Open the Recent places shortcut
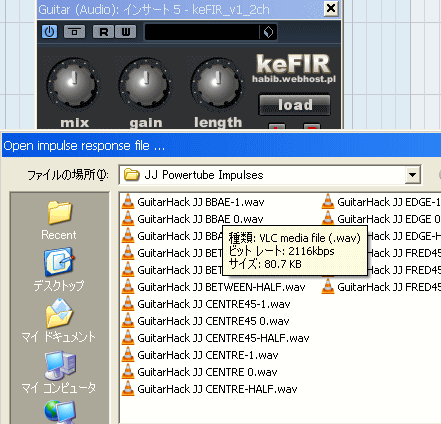Screen dimensions: 441x424 (59, 220)
